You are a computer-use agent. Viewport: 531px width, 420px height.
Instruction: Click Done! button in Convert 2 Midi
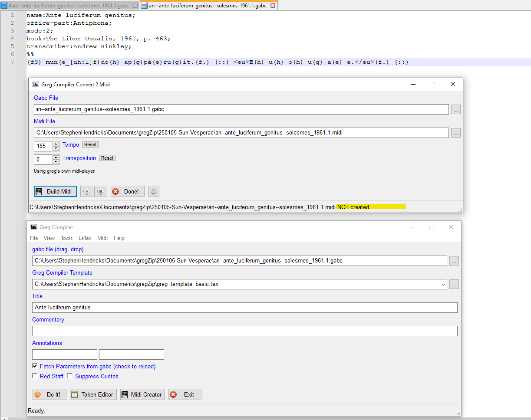[x=128, y=191]
